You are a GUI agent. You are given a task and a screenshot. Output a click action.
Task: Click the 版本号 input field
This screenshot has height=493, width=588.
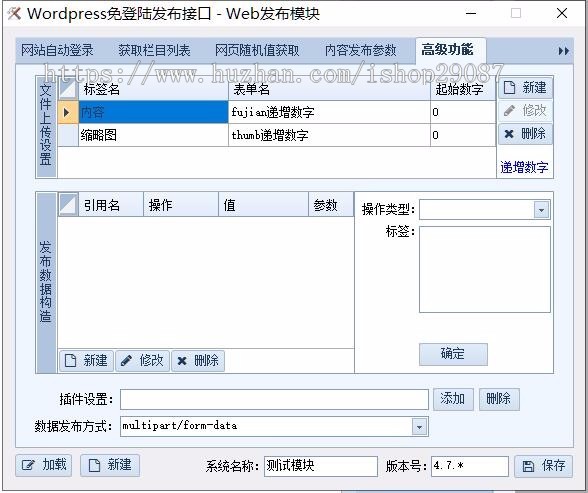tap(470, 466)
